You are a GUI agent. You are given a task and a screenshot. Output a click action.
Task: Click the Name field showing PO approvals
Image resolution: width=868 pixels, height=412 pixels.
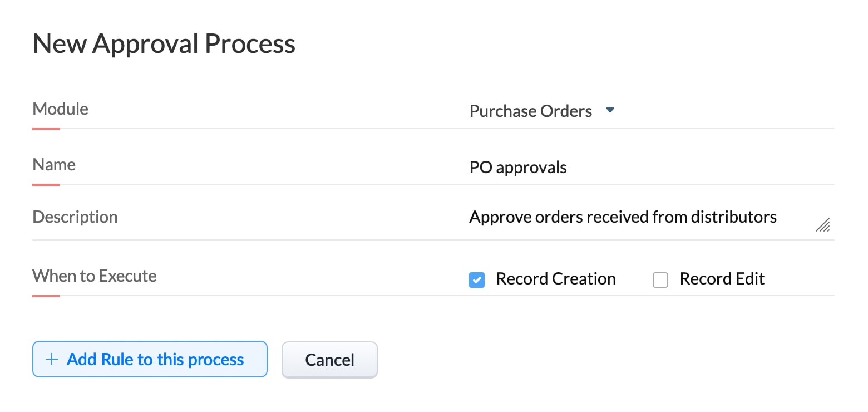(x=518, y=167)
